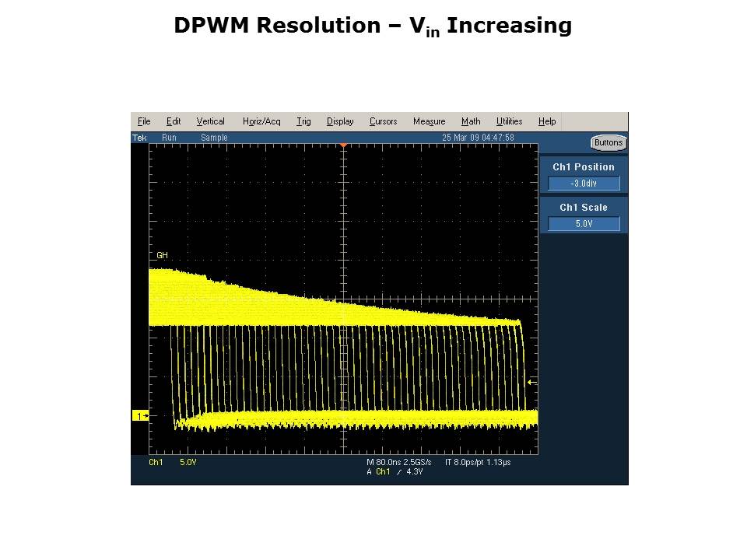The image size is (747, 560).
Task: Open the Math menu
Action: pos(471,121)
